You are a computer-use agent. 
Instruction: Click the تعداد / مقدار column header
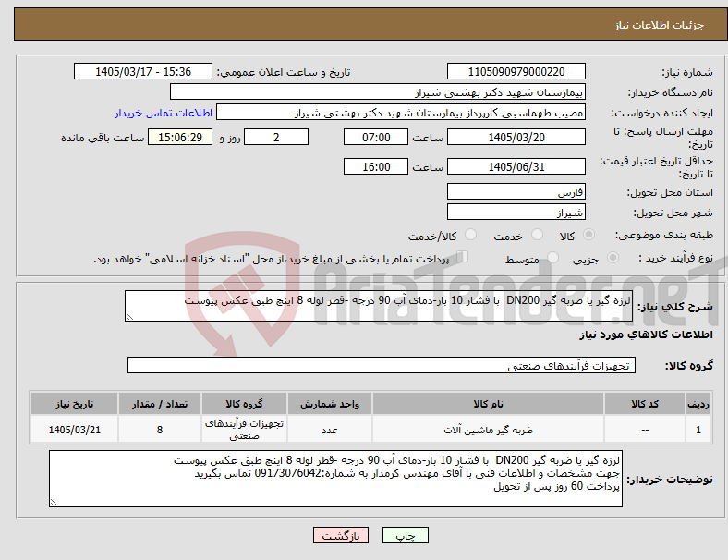pyautogui.click(x=160, y=404)
